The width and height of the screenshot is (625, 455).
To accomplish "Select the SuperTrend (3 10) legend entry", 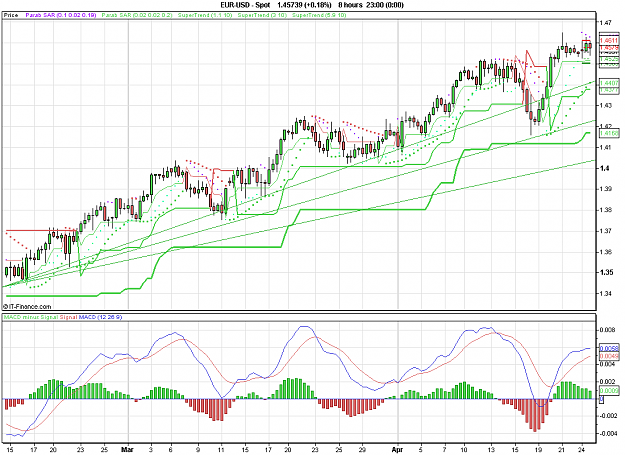I will tap(262, 15).
